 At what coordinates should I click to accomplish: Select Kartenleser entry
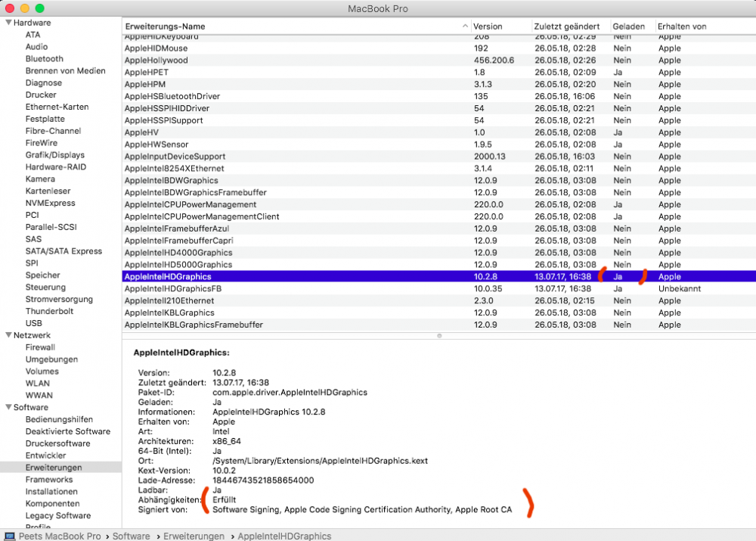click(x=48, y=191)
